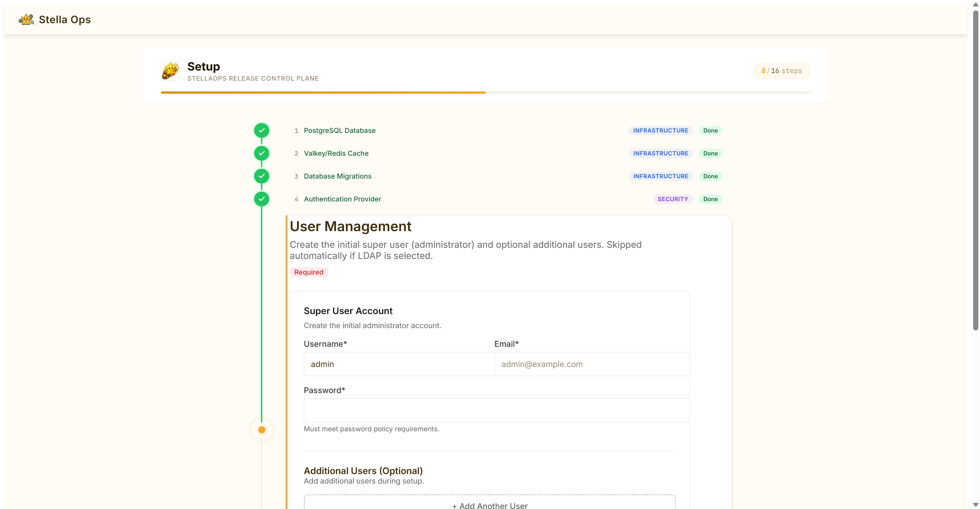Click green checkmark for PostgreSQL Database step
The height and width of the screenshot is (509, 980).
point(261,130)
